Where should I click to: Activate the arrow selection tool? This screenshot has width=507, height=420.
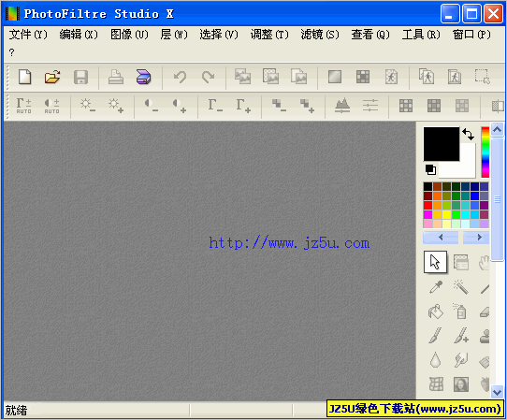tap(435, 262)
